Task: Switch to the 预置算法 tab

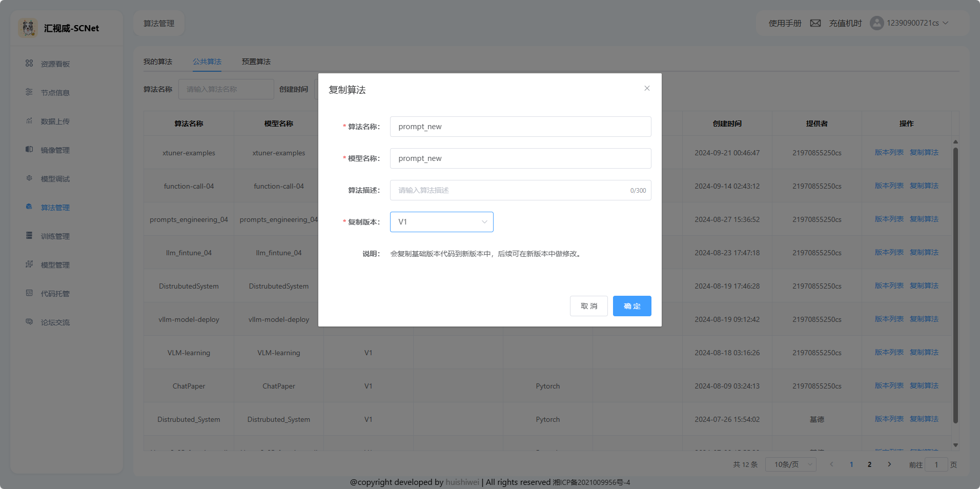Action: click(256, 62)
